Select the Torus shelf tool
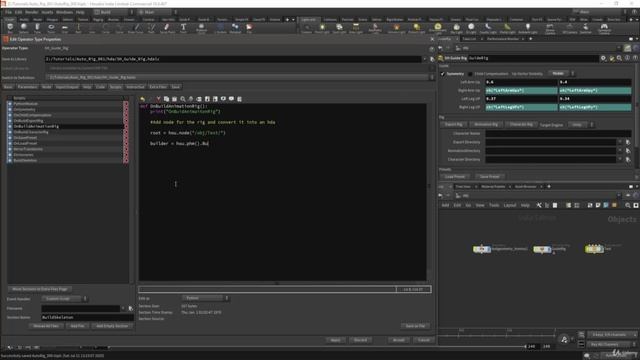Image resolution: width=640 pixels, height=360 pixels. tap(51, 28)
